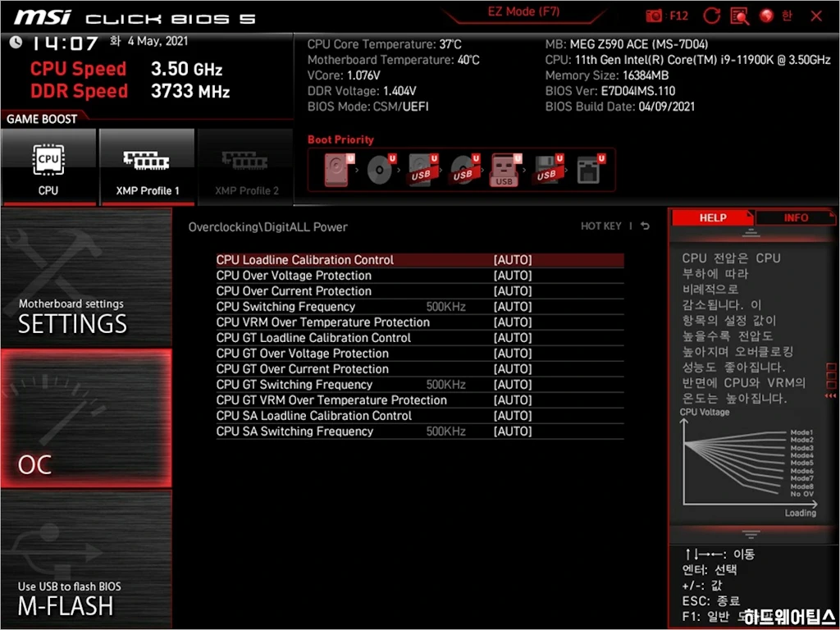Open the OC overclocking section

86,418
